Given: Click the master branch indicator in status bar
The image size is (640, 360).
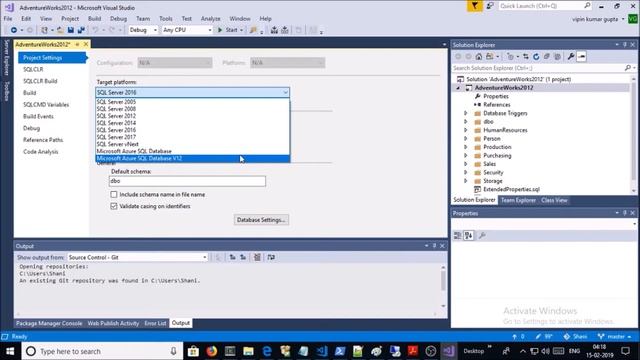Looking at the screenshot, I should pos(615,337).
